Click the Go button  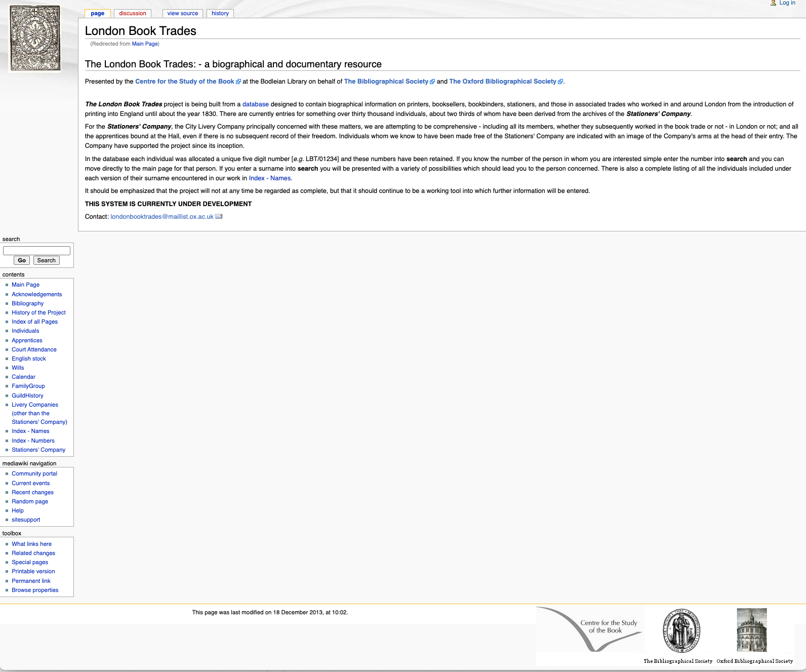[22, 260]
